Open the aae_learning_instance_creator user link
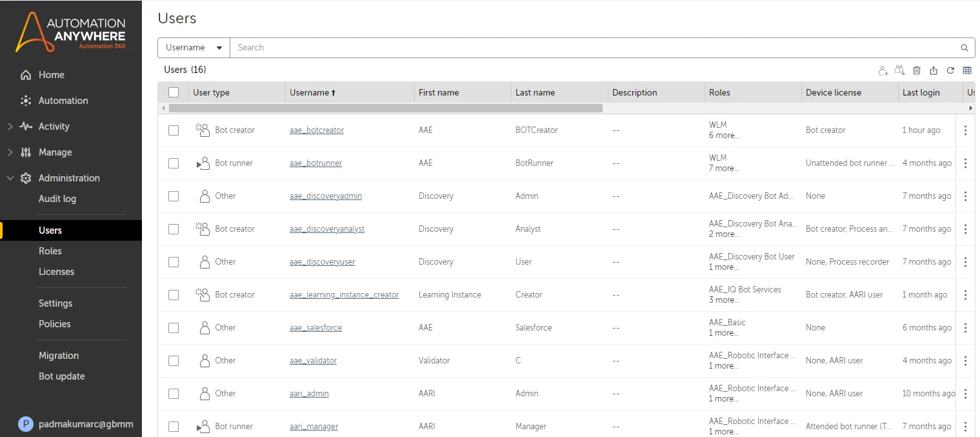The image size is (980, 437). [344, 294]
